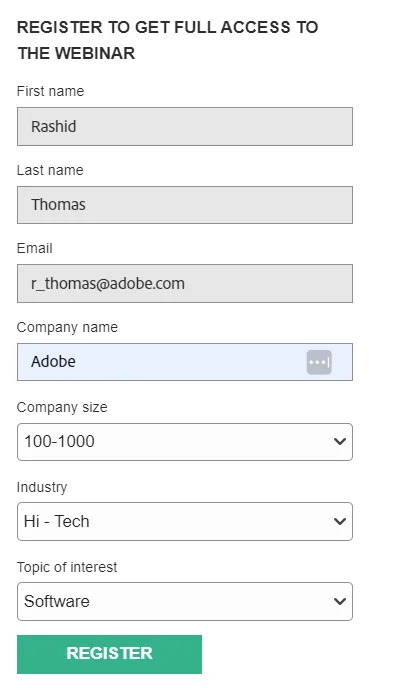
Task: Open the Topic of interest dropdown showing Software
Action: [x=185, y=601]
